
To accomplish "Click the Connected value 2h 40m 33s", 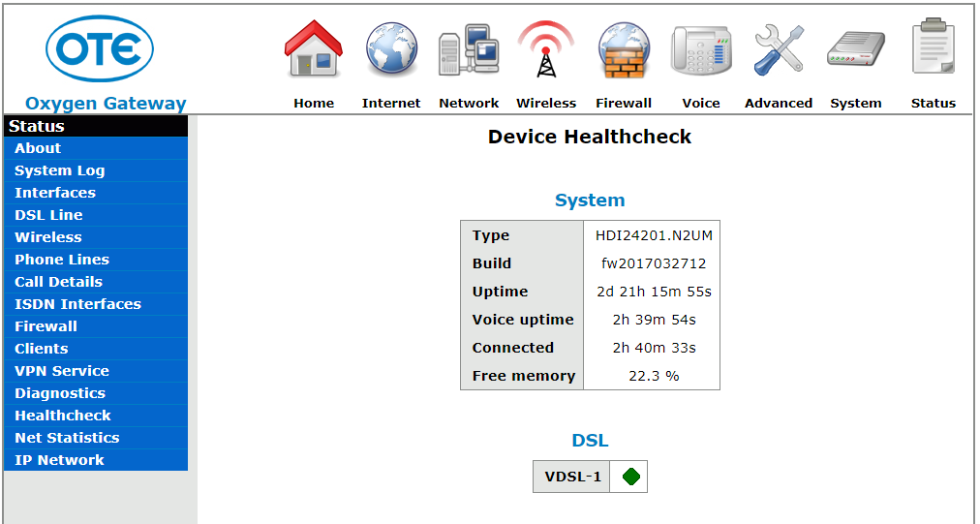I will click(x=654, y=348).
